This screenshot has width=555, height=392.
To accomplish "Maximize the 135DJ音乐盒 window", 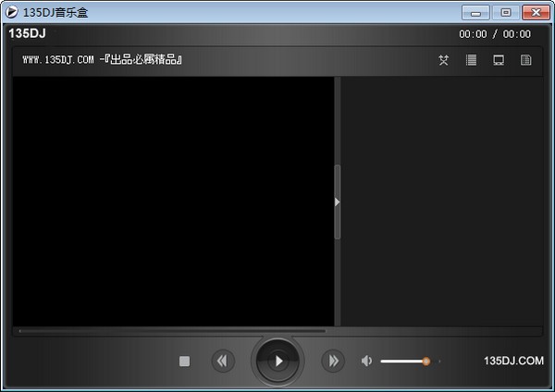I will (x=506, y=13).
